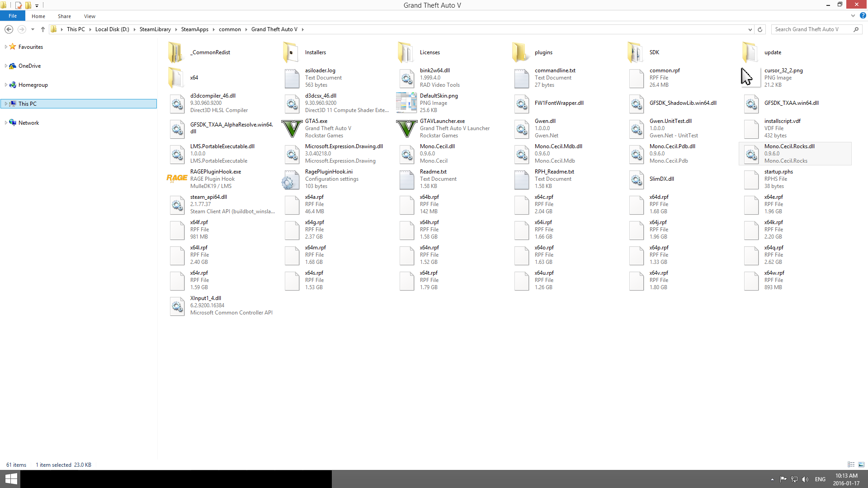Click the GTAVLauncher.exe icon
The width and height of the screenshot is (868, 488).
coord(406,128)
